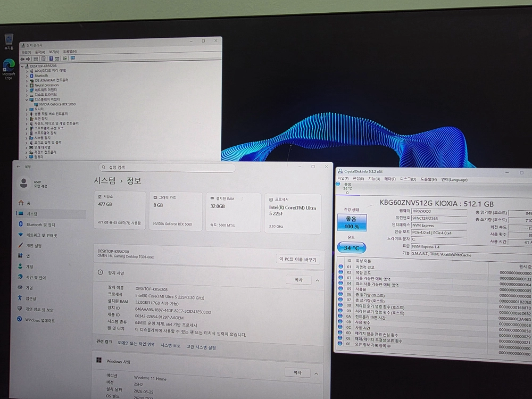Open 고급 시스템 설정 link
This screenshot has width=532, height=399.
[201, 347]
